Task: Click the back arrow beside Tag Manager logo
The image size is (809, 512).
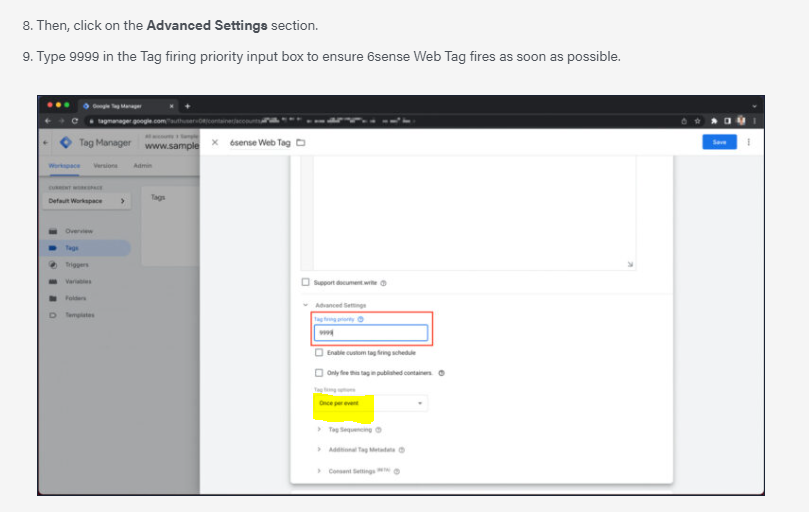Action: 45,142
